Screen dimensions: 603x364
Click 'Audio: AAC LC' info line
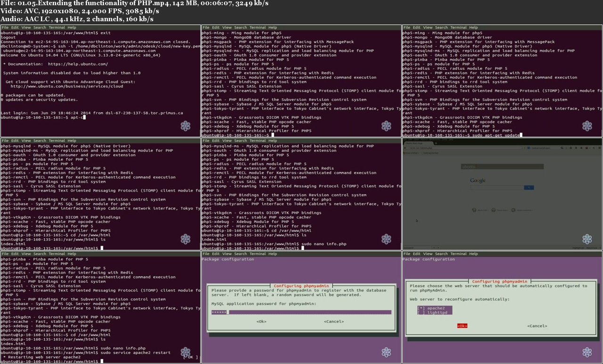click(x=77, y=19)
